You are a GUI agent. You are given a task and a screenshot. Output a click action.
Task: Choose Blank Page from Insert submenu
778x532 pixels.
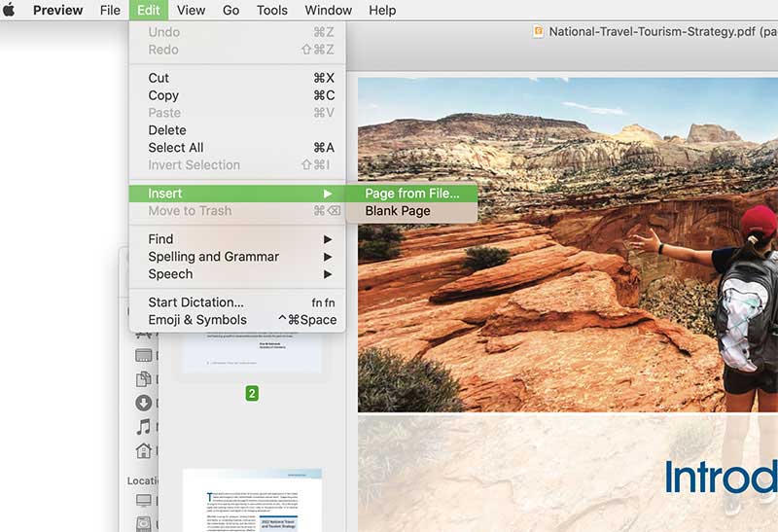coord(398,211)
